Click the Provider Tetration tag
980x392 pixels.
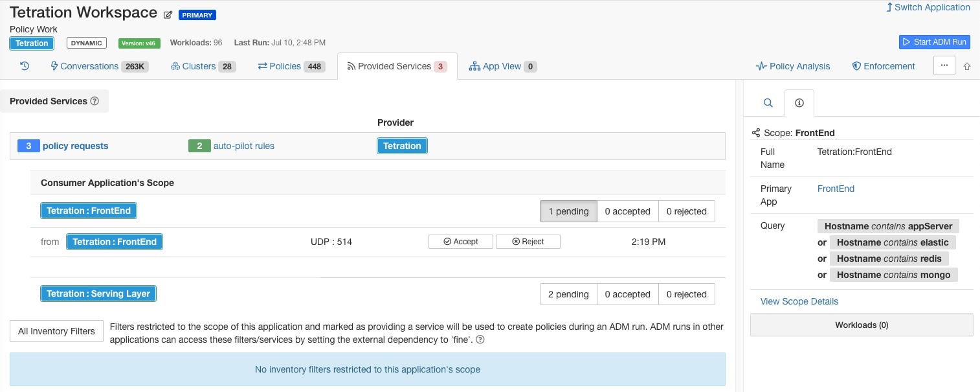coord(402,146)
